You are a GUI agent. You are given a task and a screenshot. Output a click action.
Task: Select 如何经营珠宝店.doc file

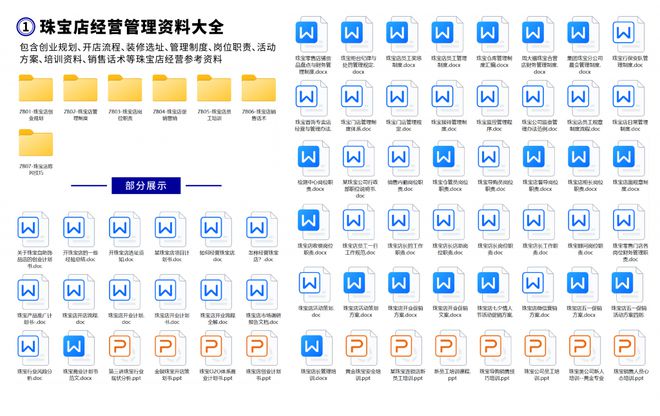click(216, 230)
